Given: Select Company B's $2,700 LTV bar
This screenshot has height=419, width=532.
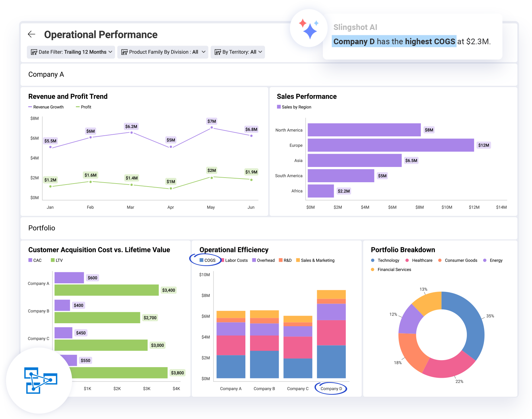Looking at the screenshot, I should point(97,318).
